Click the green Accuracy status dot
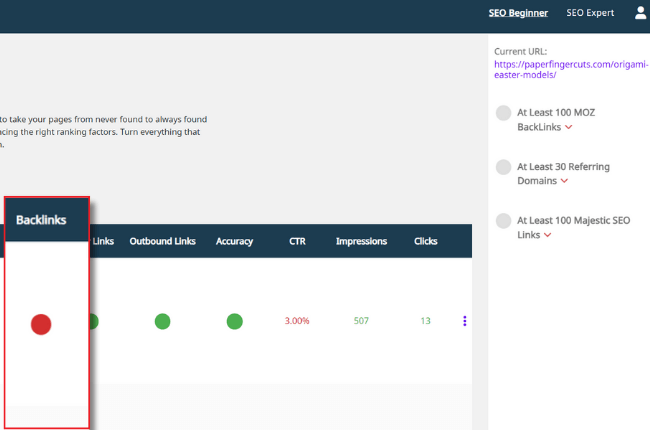650x430 pixels. [x=234, y=321]
